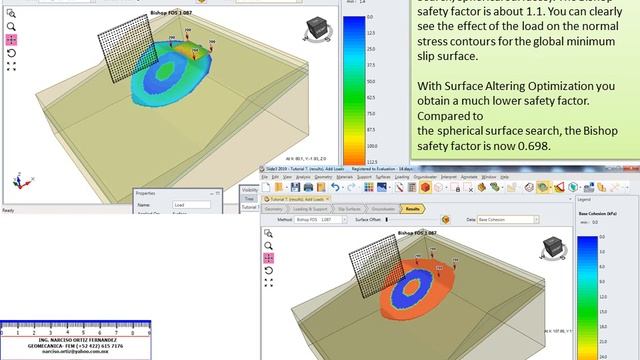
Task: Click the orange Surface Offset button
Action: coord(445,220)
